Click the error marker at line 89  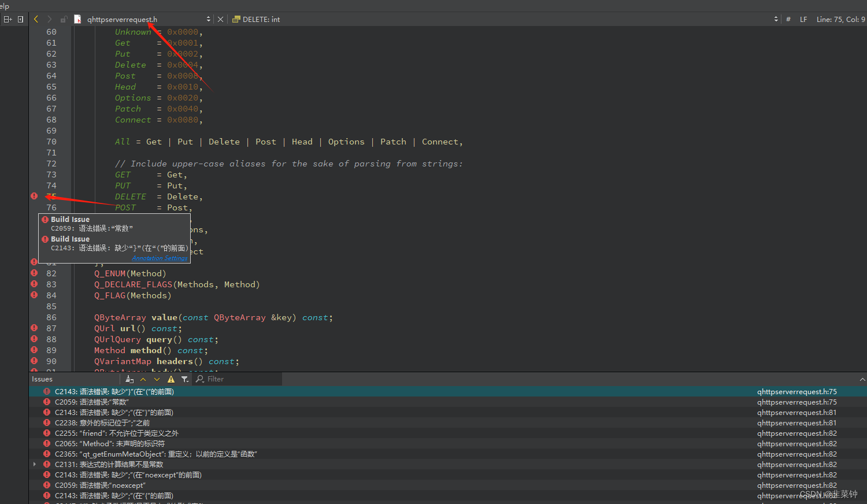point(34,350)
